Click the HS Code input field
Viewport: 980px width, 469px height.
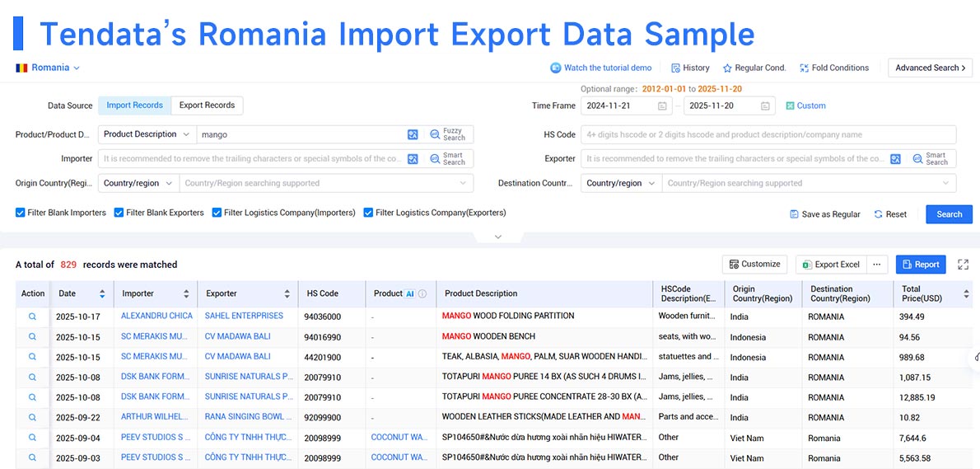pyautogui.click(x=768, y=134)
